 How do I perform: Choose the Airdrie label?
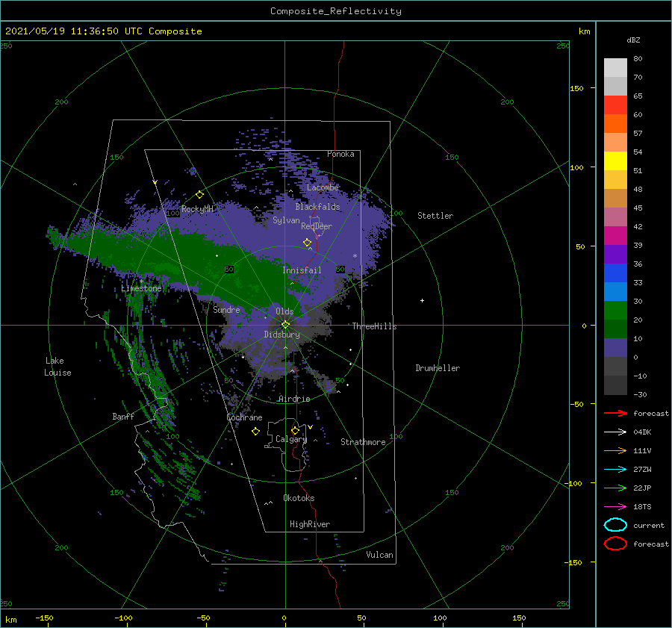click(294, 399)
